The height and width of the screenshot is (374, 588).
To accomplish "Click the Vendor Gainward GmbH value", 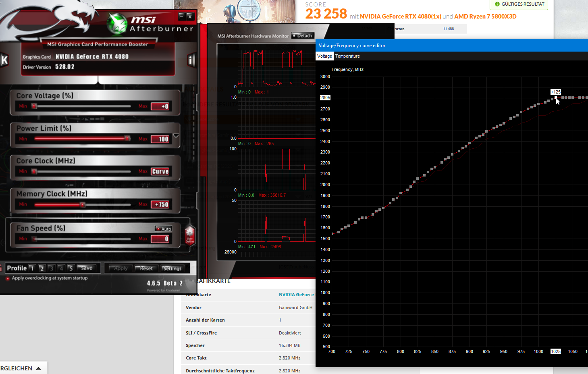I will click(x=295, y=308).
